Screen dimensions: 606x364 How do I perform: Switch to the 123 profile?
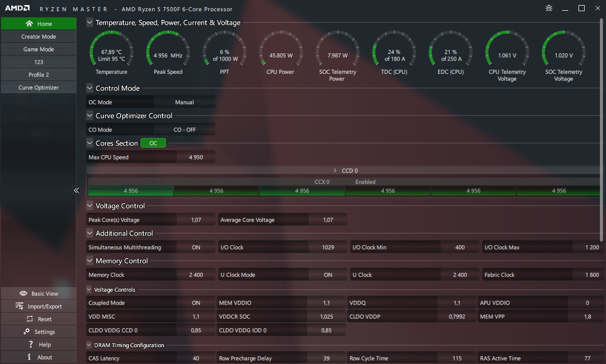pos(39,62)
